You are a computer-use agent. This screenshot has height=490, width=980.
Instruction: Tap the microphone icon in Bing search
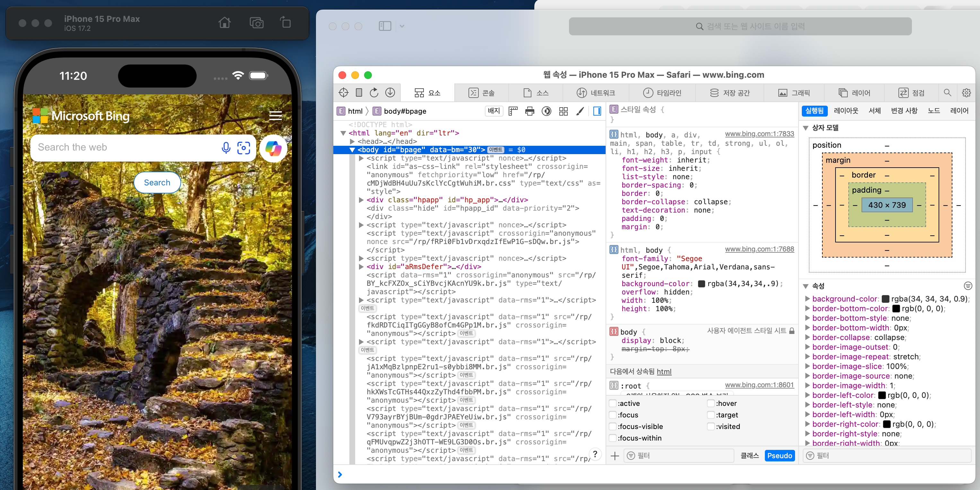226,148
